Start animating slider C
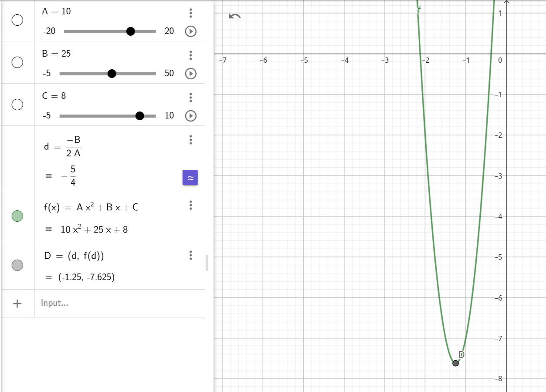The width and height of the screenshot is (546, 392). click(x=190, y=116)
